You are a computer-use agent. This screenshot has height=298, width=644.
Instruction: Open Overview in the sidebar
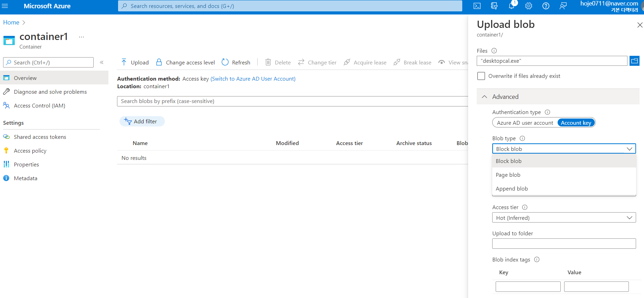click(x=54, y=78)
